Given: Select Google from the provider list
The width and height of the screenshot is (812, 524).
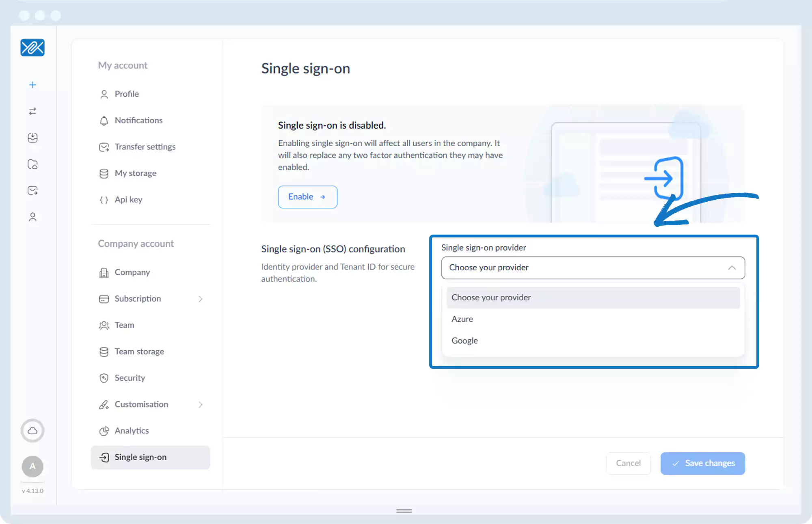Looking at the screenshot, I should (x=464, y=341).
